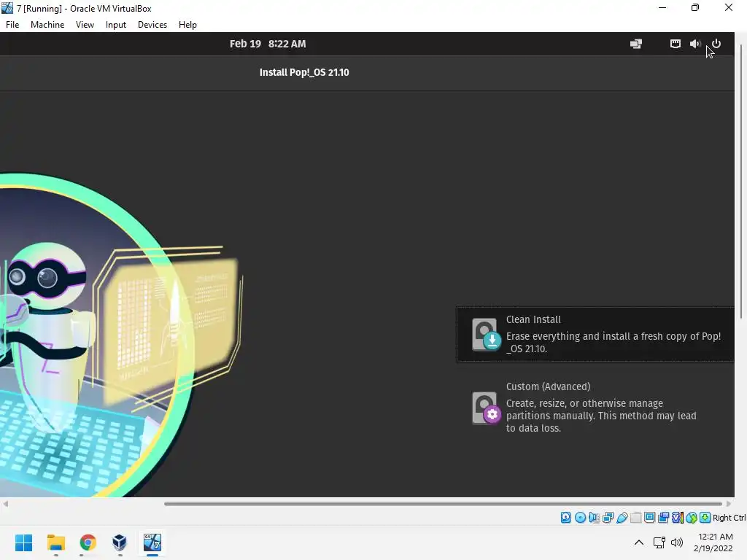Click "Create, resize, or otherwise manage partitions" text
The width and height of the screenshot is (747, 560).
601,416
